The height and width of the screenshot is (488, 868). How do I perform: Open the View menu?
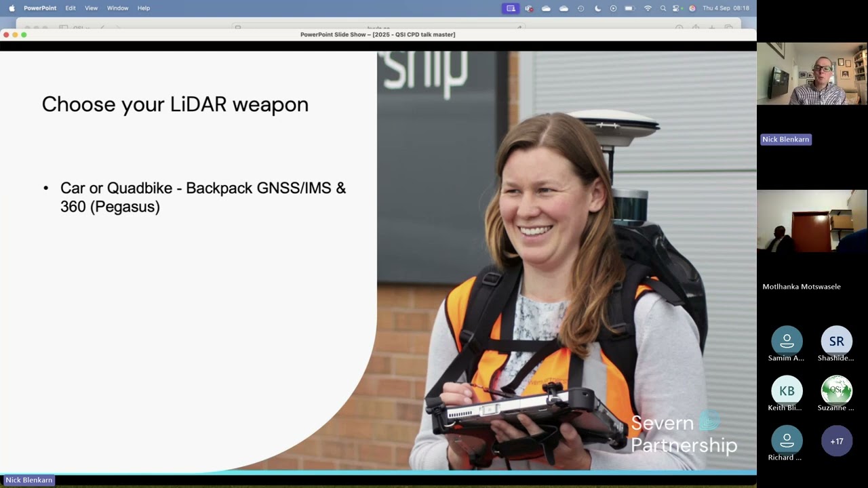pos(91,8)
